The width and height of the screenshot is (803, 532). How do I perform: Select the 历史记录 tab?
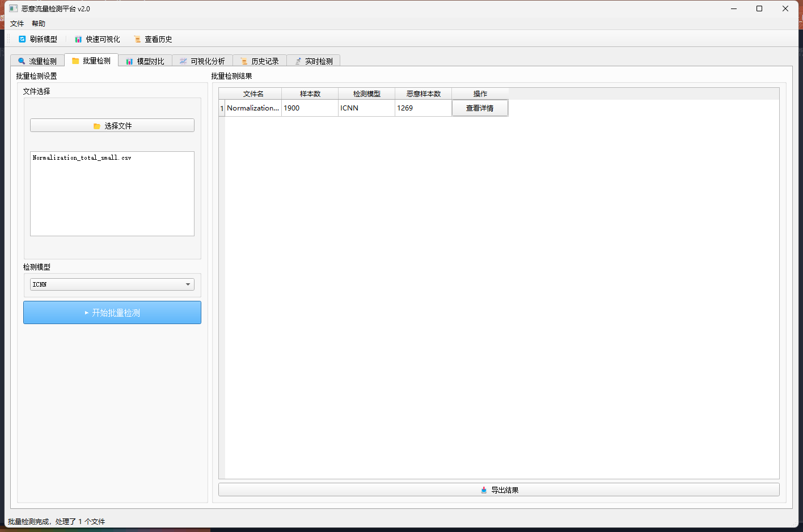click(x=260, y=61)
